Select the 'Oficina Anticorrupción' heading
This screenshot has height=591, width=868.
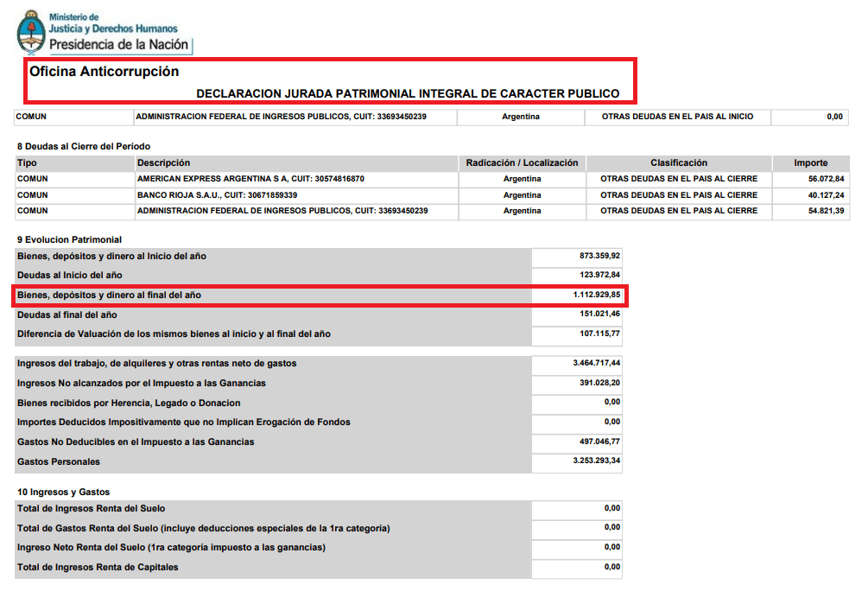[104, 72]
